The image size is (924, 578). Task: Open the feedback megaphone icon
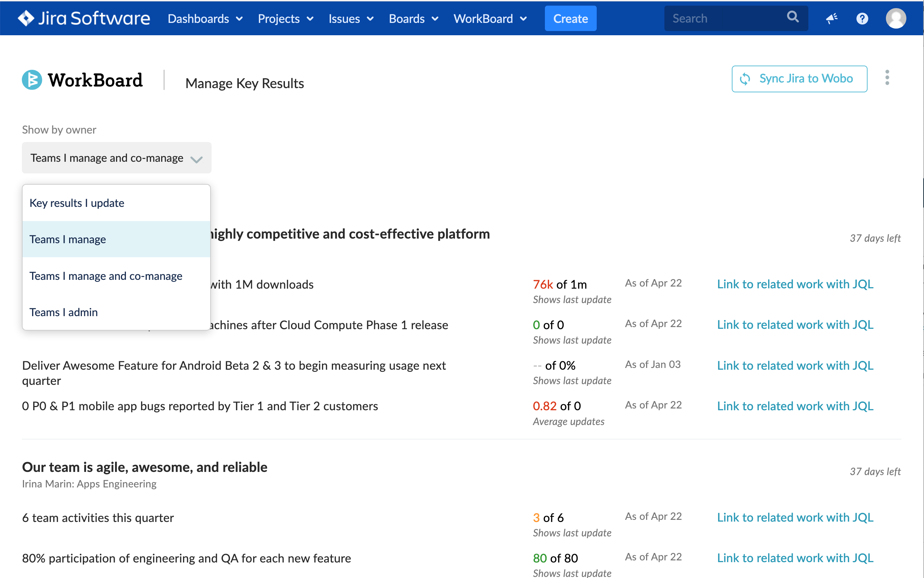(832, 18)
